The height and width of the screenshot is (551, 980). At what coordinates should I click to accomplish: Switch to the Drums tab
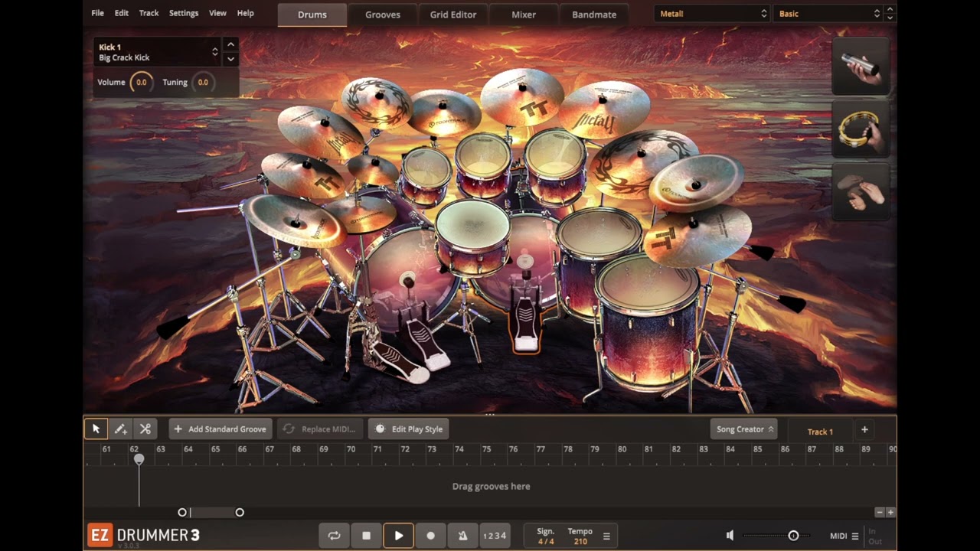click(x=312, y=15)
